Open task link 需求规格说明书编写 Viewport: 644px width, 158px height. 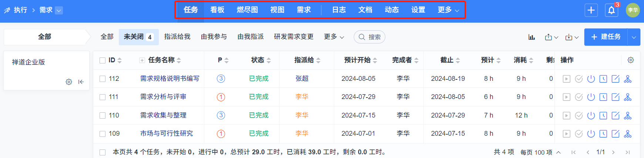coord(170,79)
